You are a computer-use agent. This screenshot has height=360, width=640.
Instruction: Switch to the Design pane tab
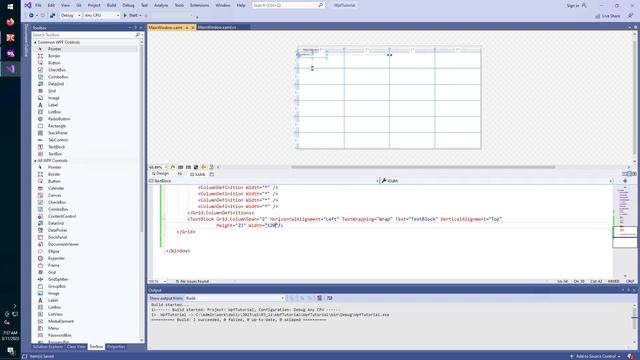pyautogui.click(x=160, y=174)
